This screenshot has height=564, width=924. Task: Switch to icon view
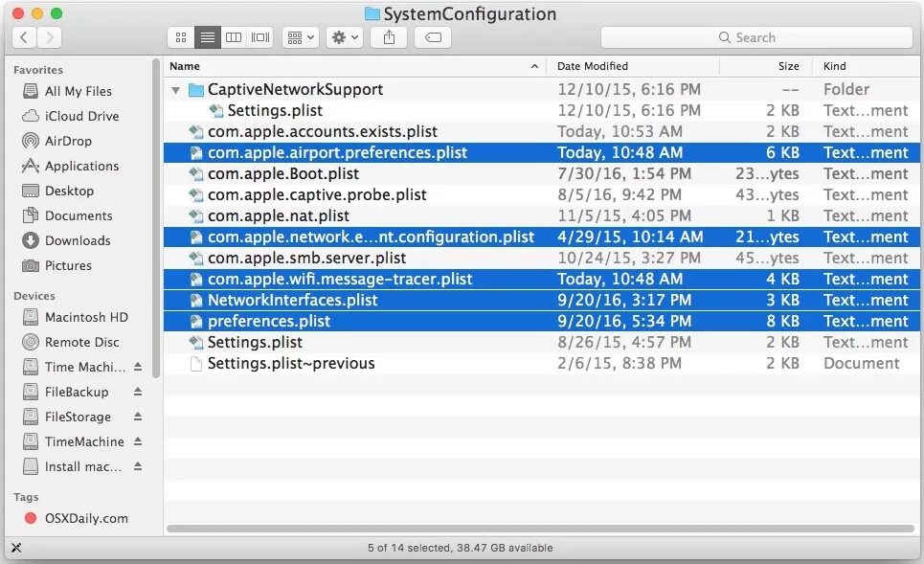point(181,37)
